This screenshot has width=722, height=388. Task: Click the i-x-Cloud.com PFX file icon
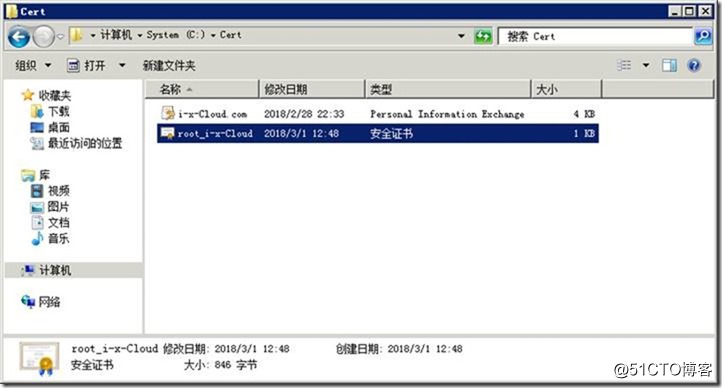tap(168, 113)
